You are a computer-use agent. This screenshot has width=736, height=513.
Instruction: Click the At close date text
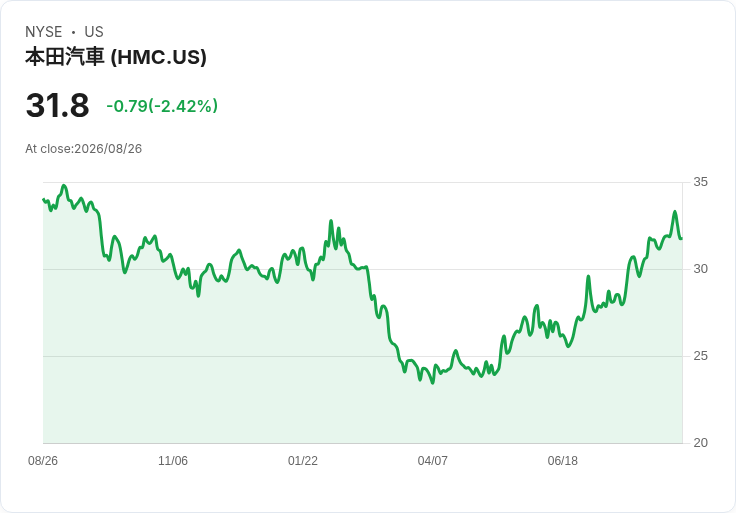click(x=84, y=149)
